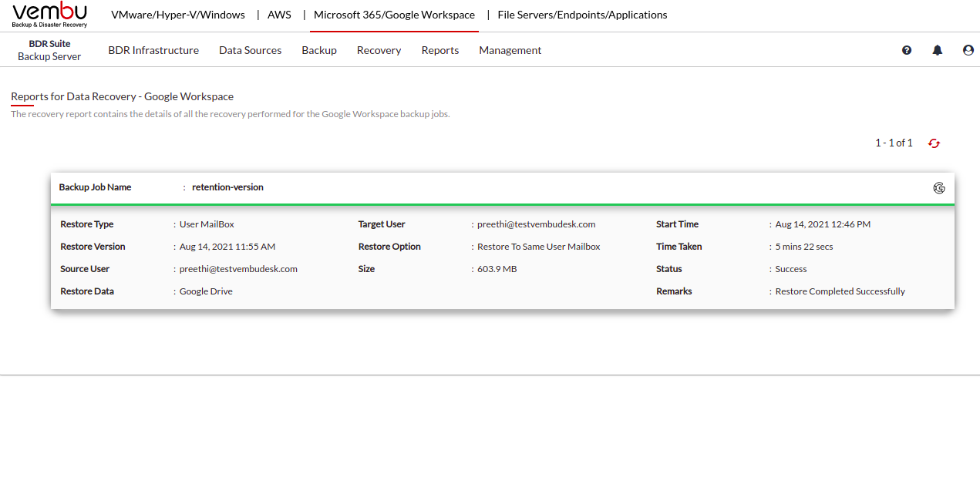Open the Recovery menu
This screenshot has width=980, height=481.
click(x=379, y=50)
